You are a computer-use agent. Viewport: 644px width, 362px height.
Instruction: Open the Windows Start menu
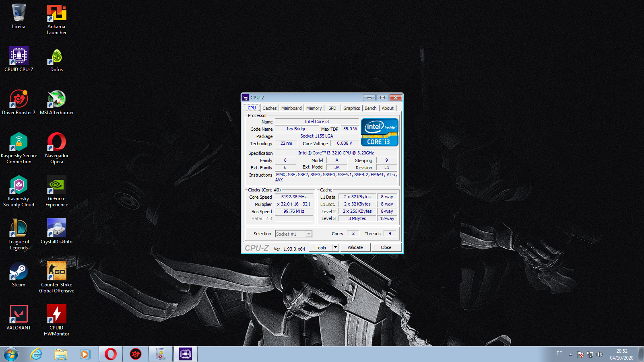coord(11,354)
